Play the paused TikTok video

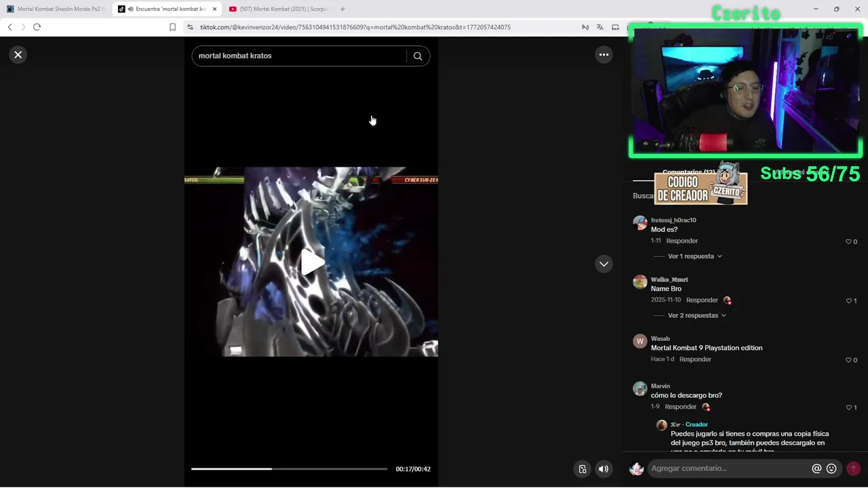311,262
